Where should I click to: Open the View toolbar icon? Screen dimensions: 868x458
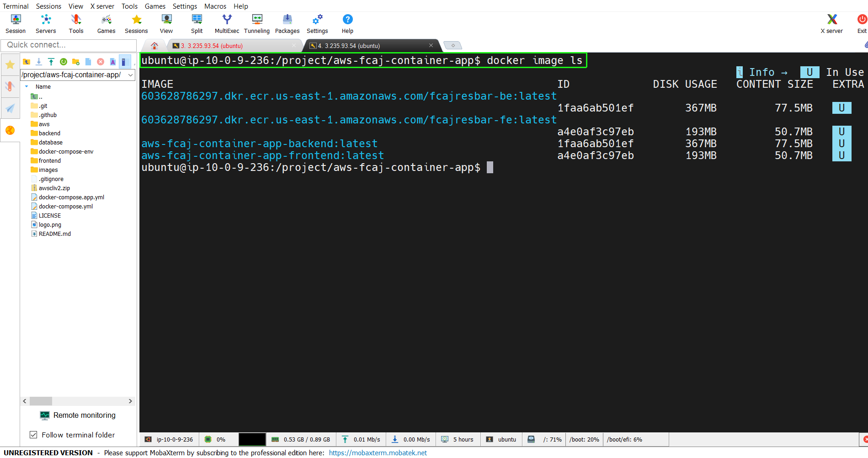(166, 24)
